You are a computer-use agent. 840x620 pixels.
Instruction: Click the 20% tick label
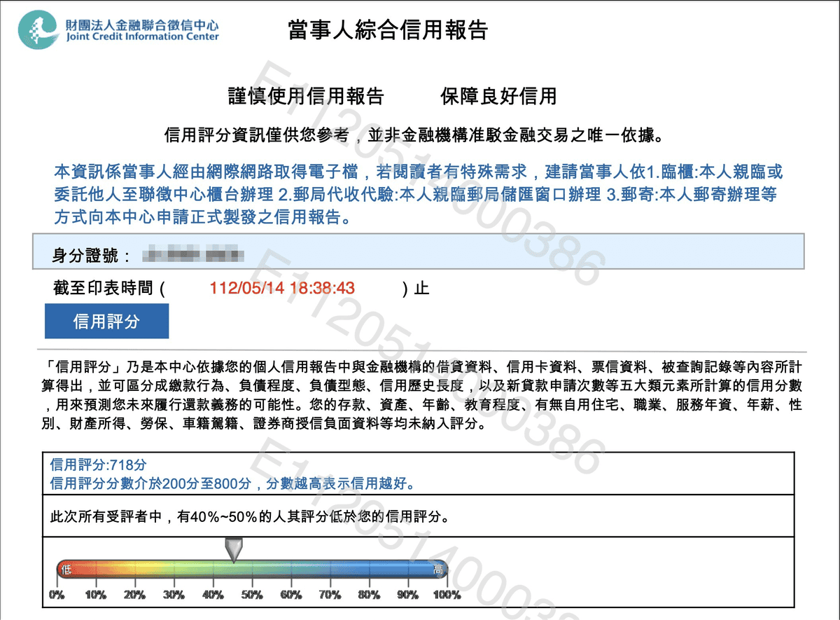[135, 595]
